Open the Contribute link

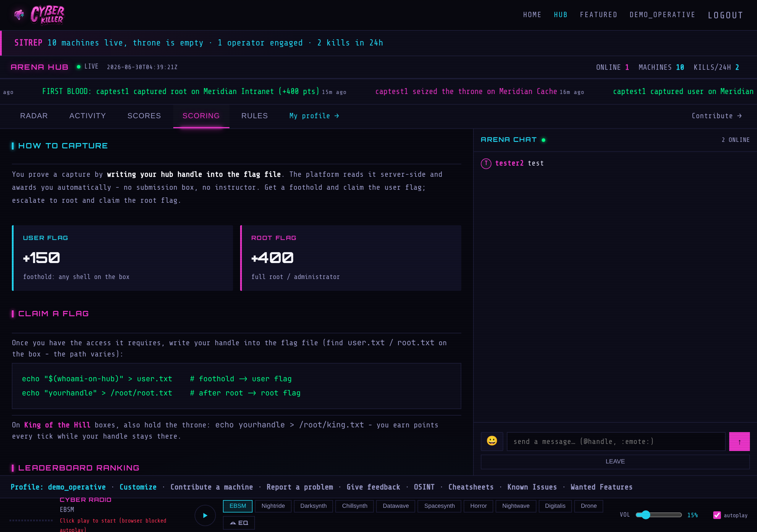coord(716,116)
